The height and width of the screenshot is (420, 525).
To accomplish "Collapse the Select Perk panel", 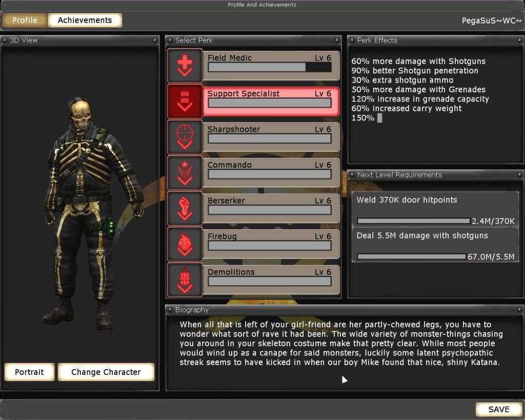I will tap(337, 40).
